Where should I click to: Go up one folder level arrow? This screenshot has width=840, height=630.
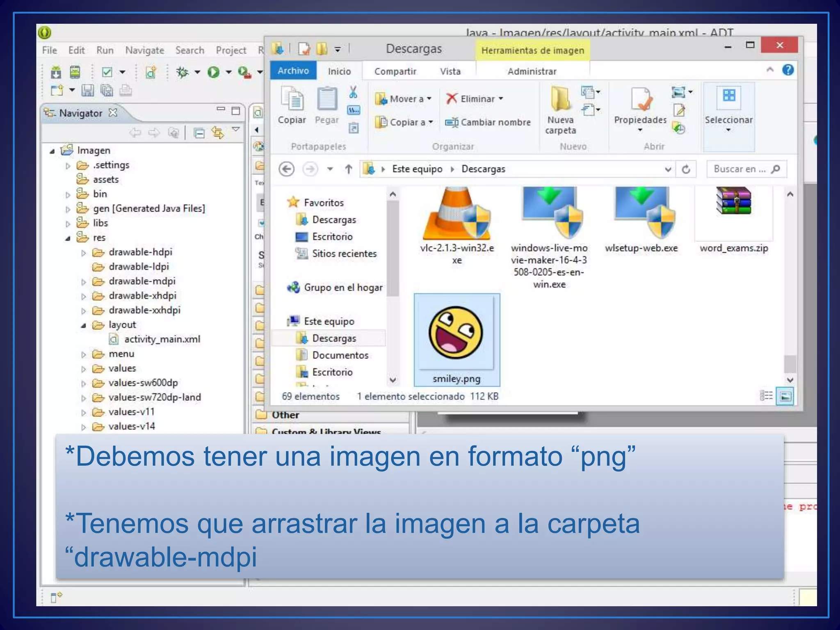point(349,169)
